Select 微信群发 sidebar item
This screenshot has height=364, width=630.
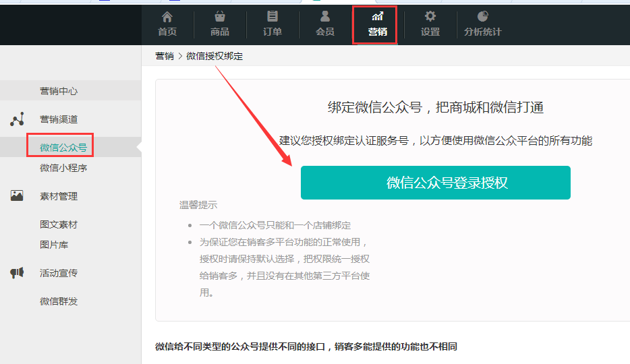click(x=59, y=301)
